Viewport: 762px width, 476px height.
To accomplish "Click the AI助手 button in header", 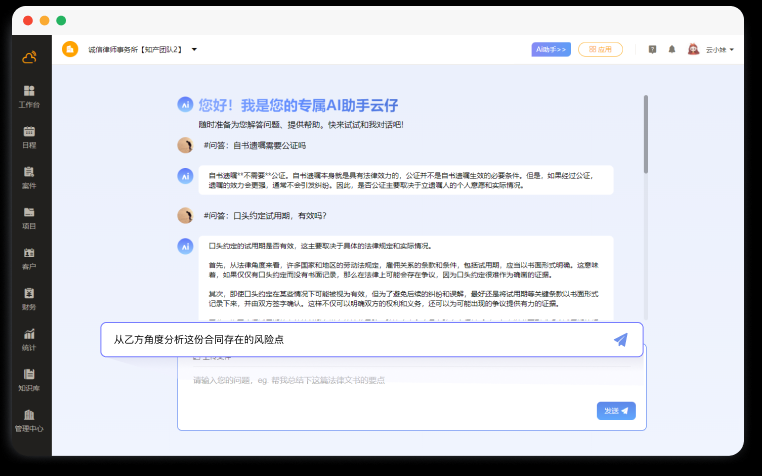I will [x=550, y=49].
